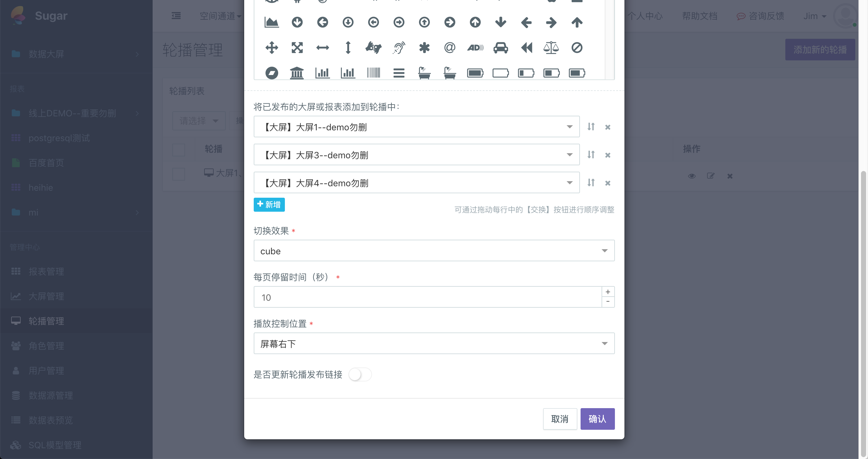
Task: Open the 播放控制位置 屏幕右下 dropdown
Action: 434,344
